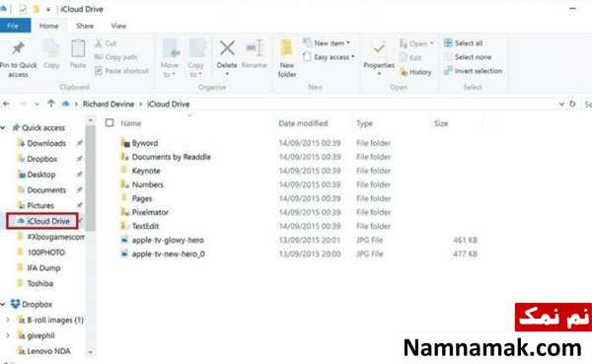Click Richard Devine in address path

tap(109, 105)
